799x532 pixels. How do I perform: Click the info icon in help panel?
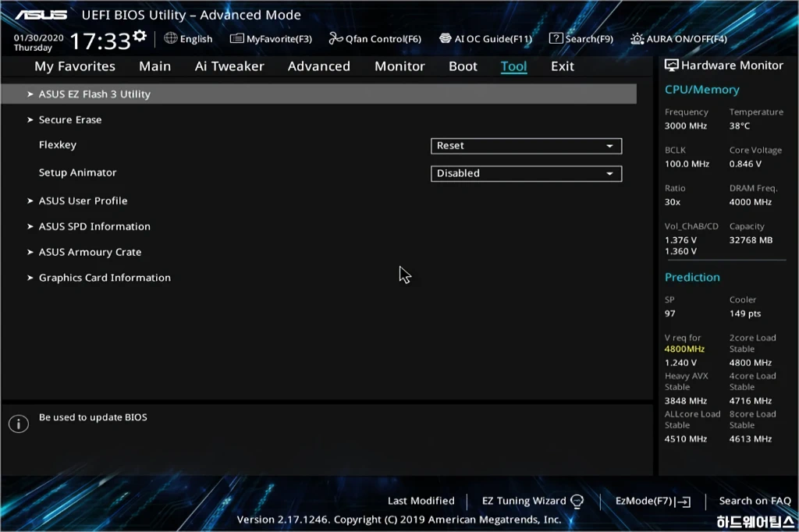pyautogui.click(x=19, y=424)
